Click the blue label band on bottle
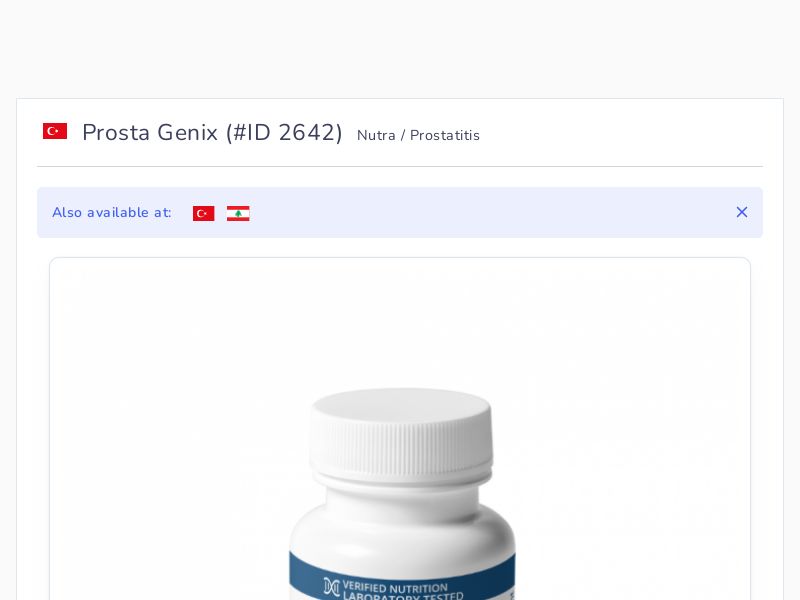Screen dimensions: 800x600 pos(402,577)
